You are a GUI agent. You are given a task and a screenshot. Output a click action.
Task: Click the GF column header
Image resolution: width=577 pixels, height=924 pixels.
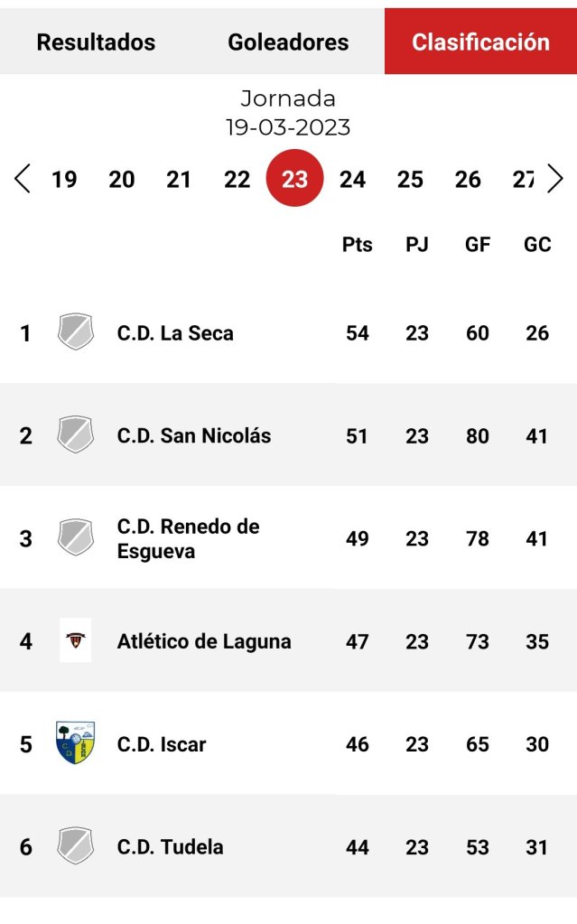477,245
